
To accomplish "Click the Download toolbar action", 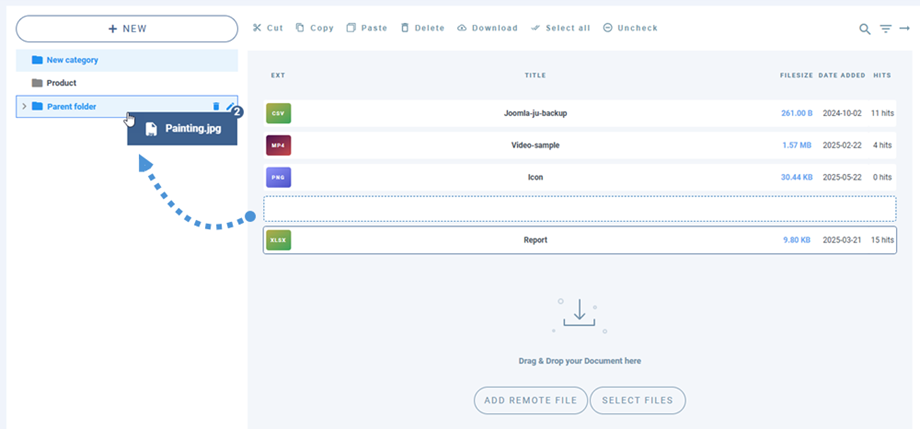I will click(487, 28).
